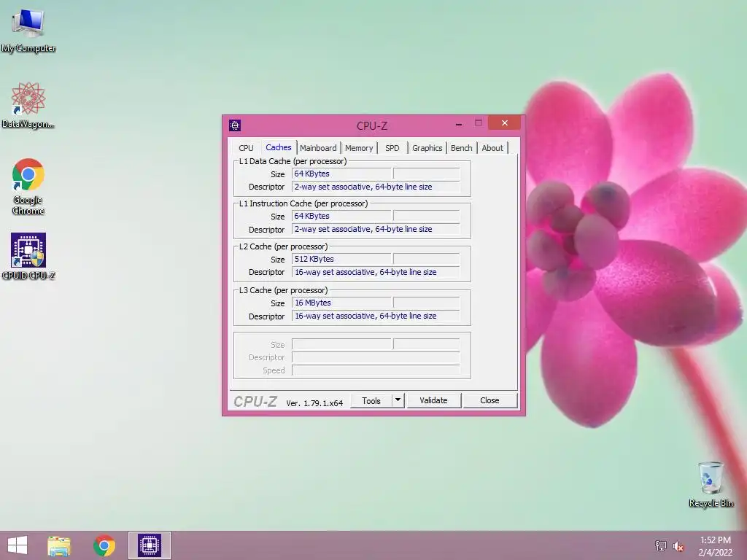The width and height of the screenshot is (747, 560).
Task: Open CPUID CPU-Z desktop shortcut
Action: click(28, 256)
